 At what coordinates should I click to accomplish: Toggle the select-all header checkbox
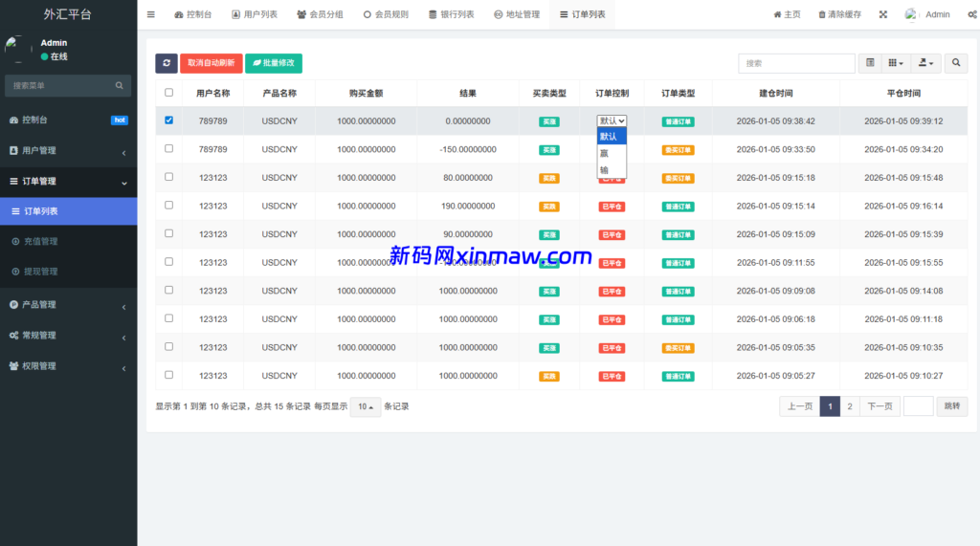(x=168, y=93)
